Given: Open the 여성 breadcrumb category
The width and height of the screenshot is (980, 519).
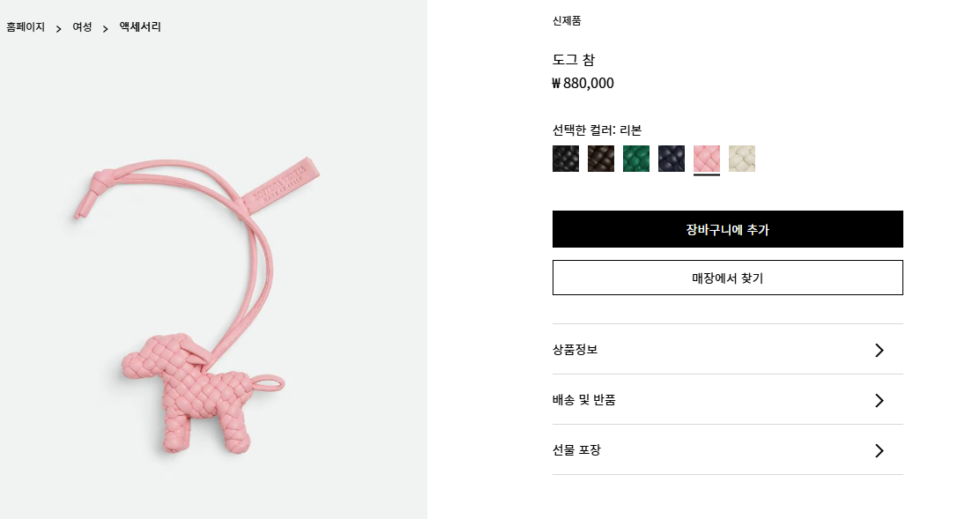Looking at the screenshot, I should (82, 27).
